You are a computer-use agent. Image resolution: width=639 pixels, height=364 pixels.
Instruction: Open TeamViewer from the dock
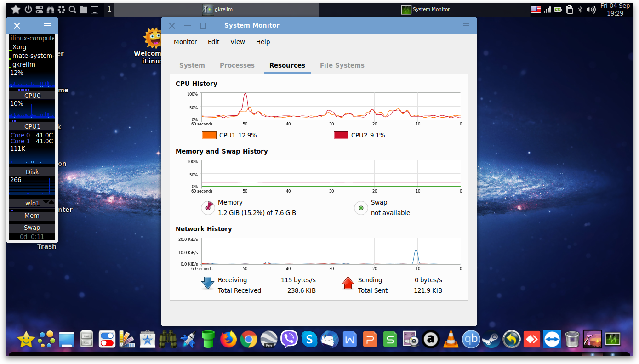552,340
